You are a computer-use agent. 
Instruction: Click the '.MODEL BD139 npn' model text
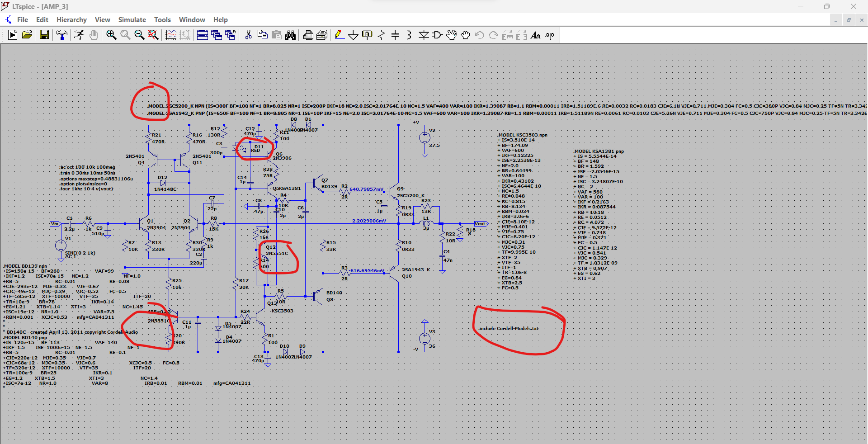pos(25,266)
